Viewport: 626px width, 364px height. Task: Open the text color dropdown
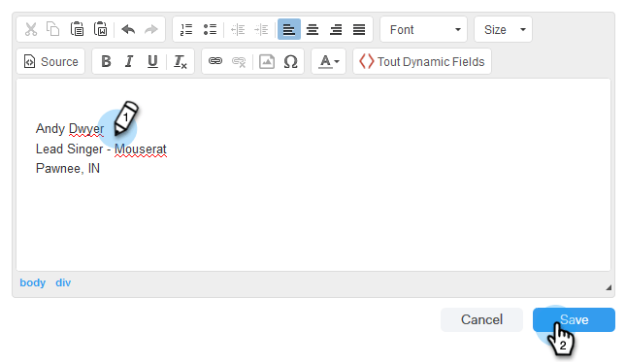click(x=329, y=61)
